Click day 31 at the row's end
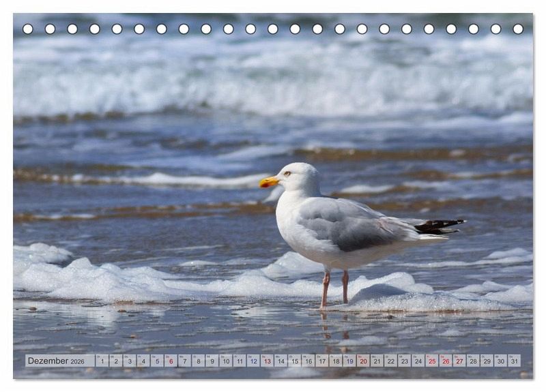 [515, 361]
